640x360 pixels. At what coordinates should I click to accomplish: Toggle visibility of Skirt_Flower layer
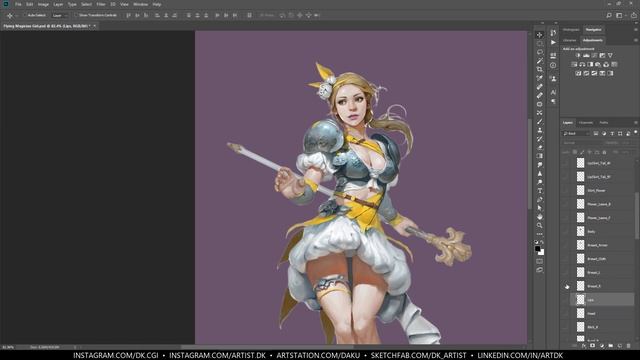(566, 191)
